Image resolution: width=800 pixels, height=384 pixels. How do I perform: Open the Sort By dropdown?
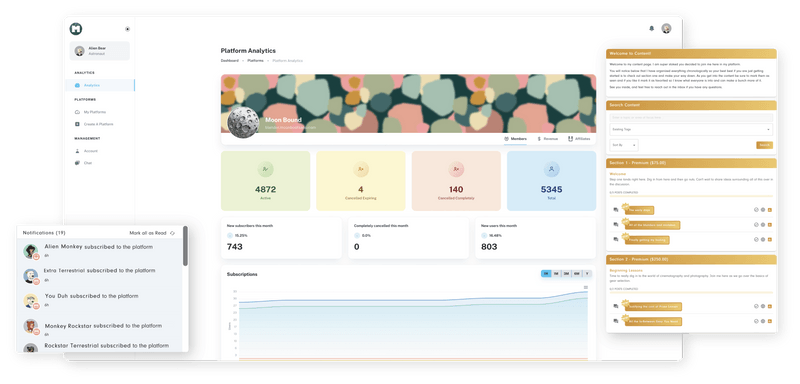(x=624, y=145)
